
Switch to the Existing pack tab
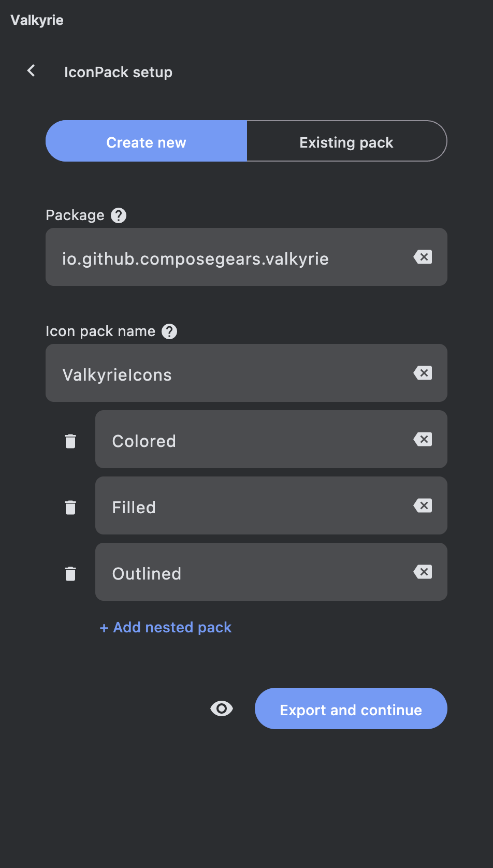[346, 141]
